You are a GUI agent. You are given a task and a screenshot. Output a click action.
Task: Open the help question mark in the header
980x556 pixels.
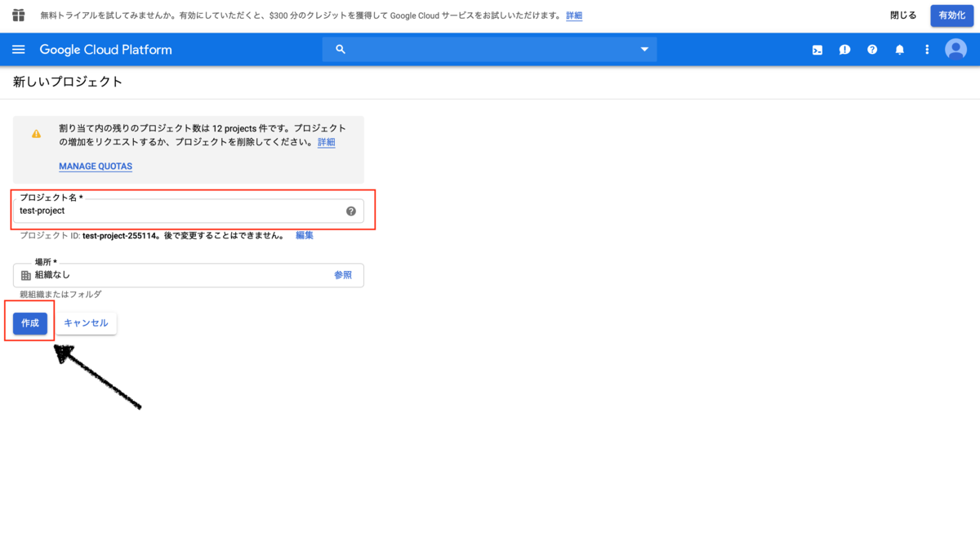coord(872,50)
